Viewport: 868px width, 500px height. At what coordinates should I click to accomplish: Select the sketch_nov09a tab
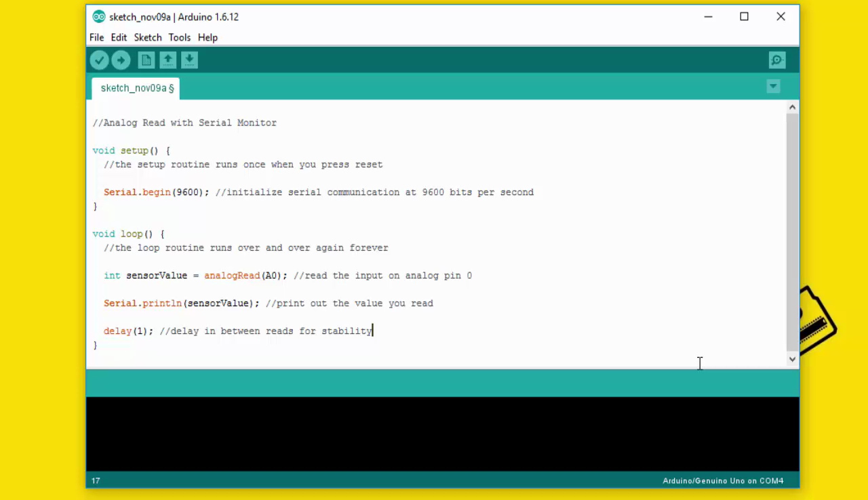tap(136, 88)
